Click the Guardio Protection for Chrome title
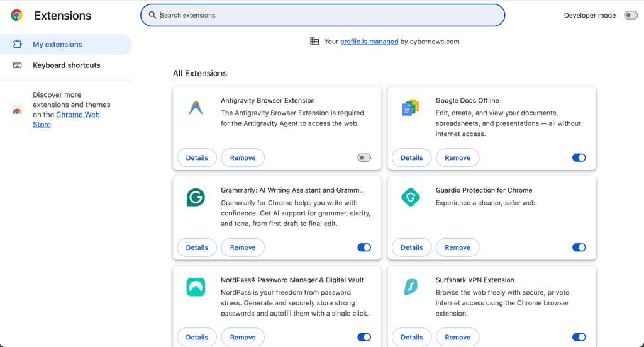 484,190
